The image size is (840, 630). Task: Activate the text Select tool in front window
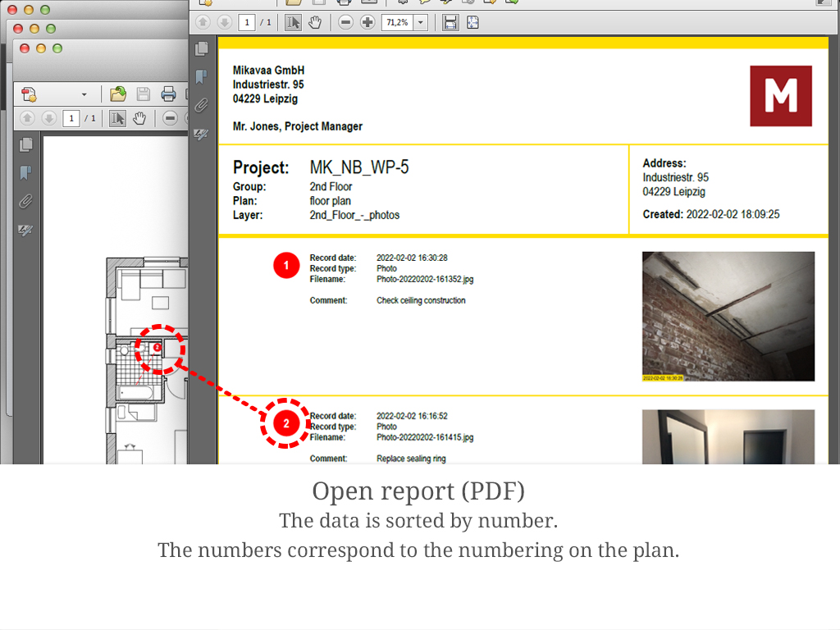[x=293, y=22]
